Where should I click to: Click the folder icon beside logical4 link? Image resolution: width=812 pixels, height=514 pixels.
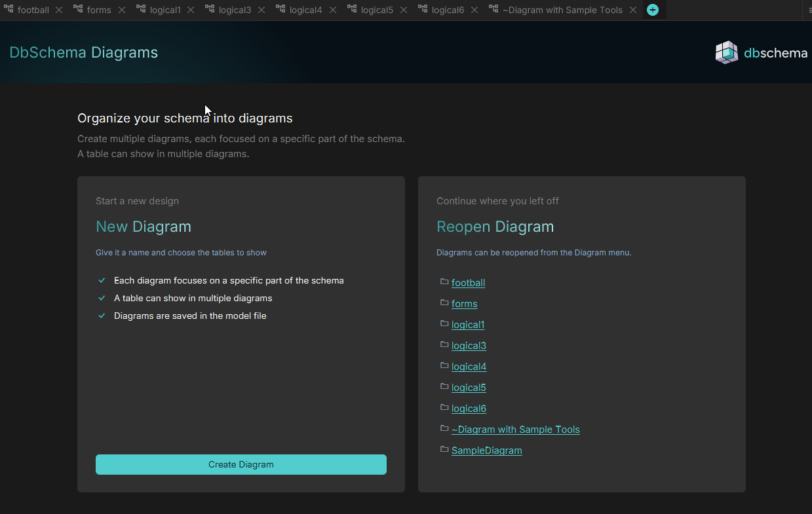click(x=444, y=365)
